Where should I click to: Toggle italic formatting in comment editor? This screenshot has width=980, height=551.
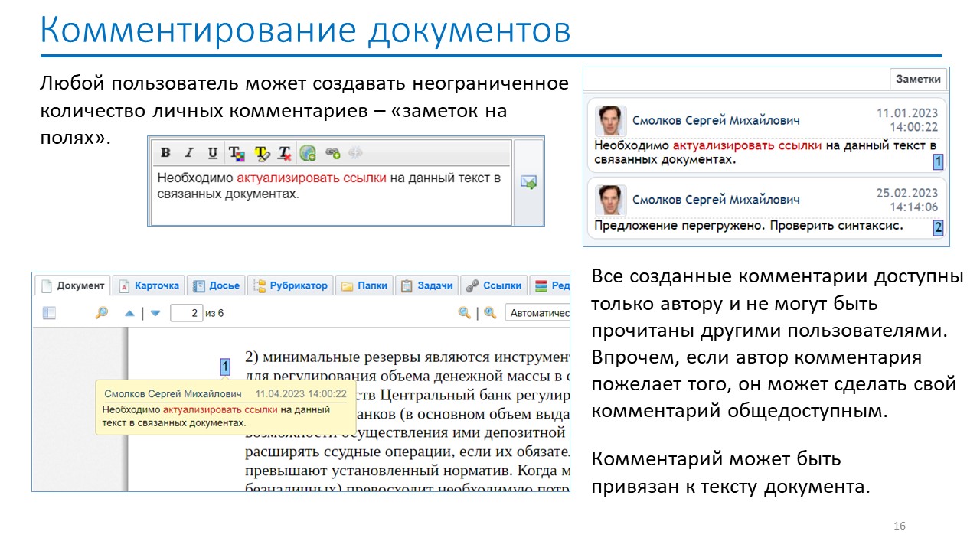pos(190,153)
